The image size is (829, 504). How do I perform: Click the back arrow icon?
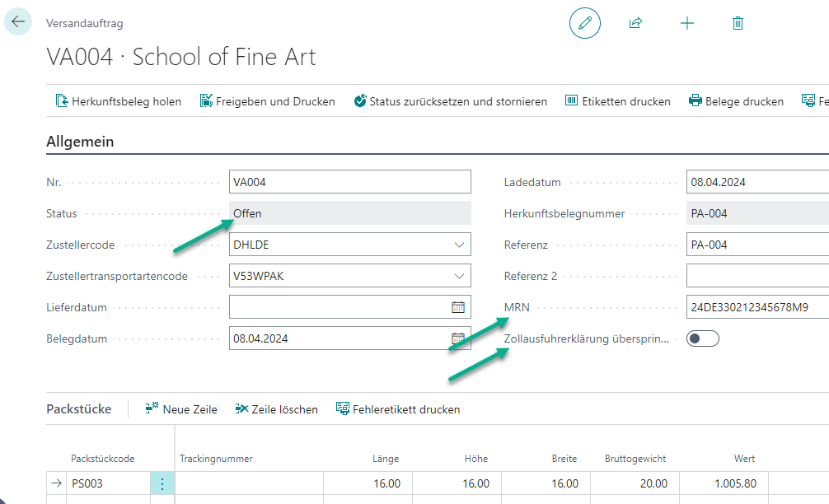pyautogui.click(x=18, y=22)
